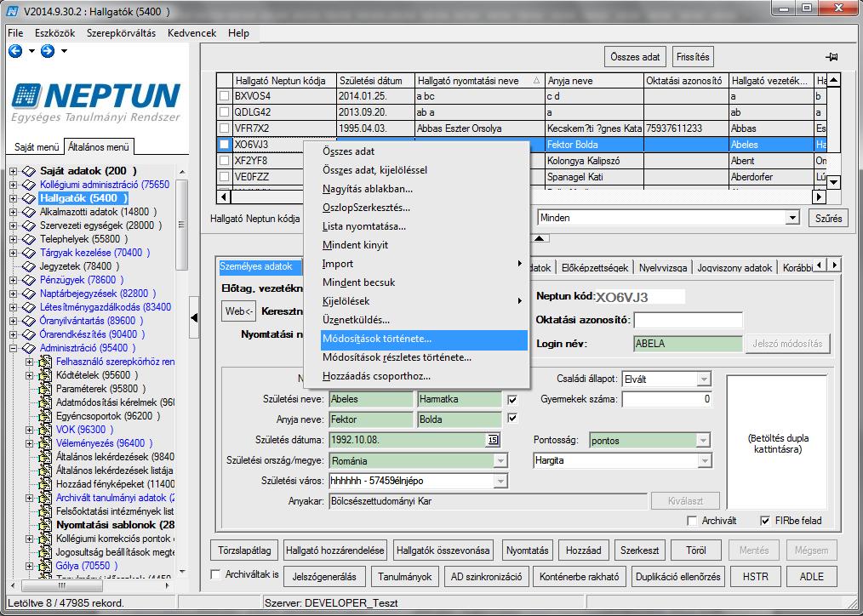This screenshot has height=616, width=863.
Task: Open the Import submenu
Action: (424, 264)
